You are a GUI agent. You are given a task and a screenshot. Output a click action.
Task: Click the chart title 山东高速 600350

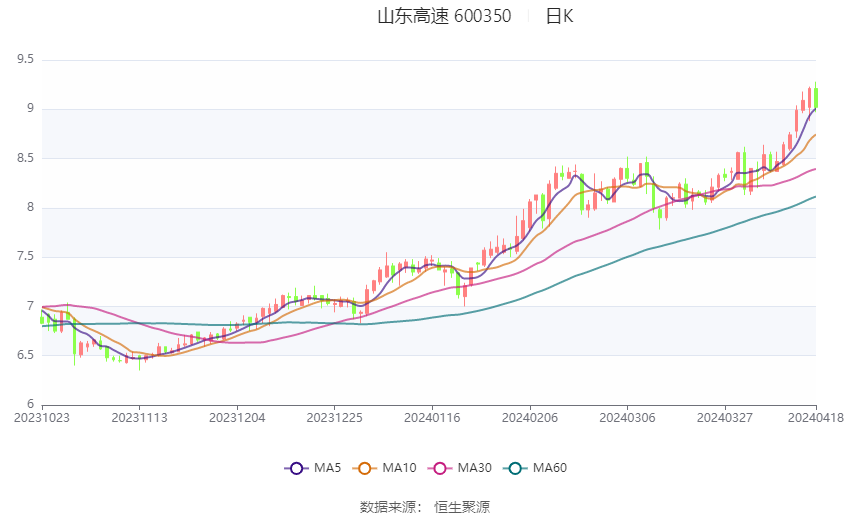click(x=444, y=16)
